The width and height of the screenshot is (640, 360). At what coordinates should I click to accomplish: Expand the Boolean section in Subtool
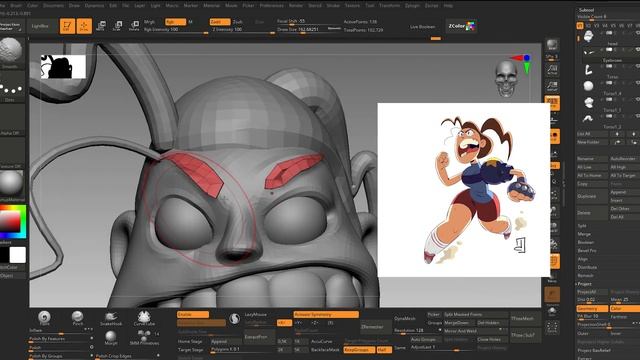585,242
